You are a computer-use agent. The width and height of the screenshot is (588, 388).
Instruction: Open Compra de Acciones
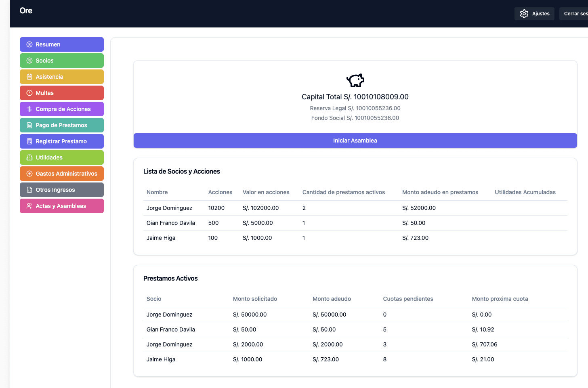pyautogui.click(x=62, y=109)
